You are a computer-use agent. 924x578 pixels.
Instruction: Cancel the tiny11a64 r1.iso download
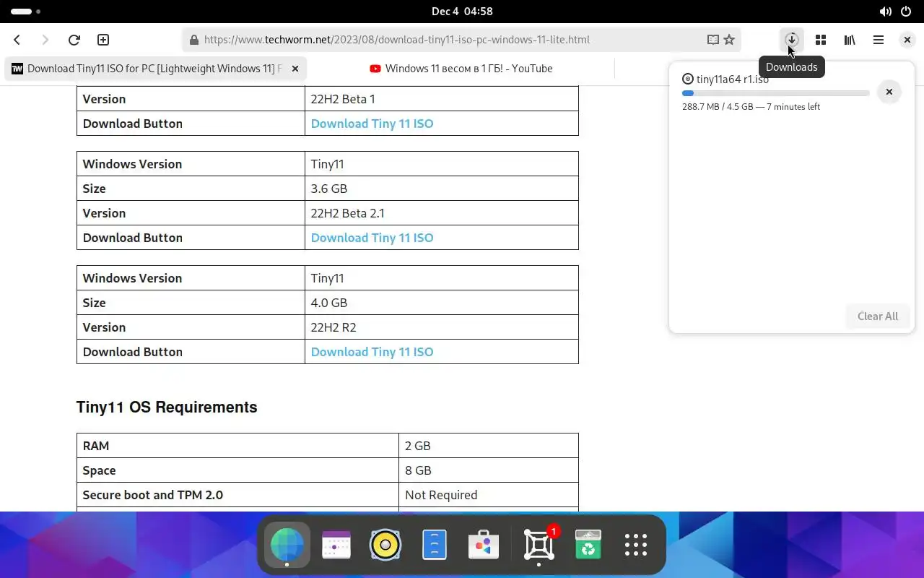point(889,92)
